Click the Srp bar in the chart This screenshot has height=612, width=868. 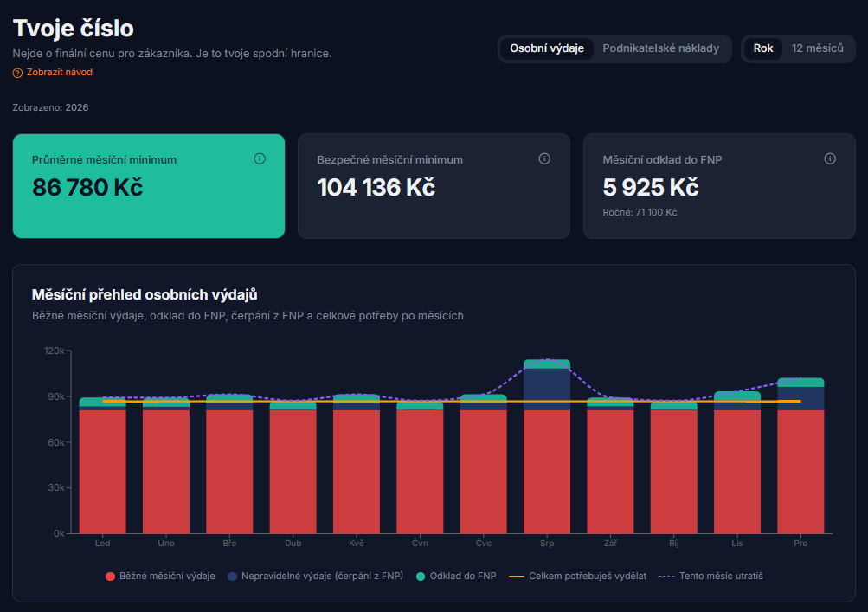[x=547, y=447]
